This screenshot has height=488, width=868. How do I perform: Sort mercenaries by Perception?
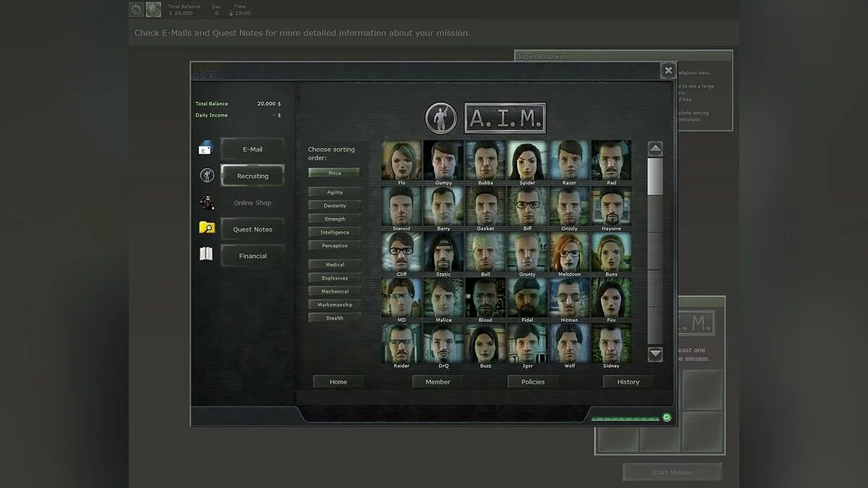pyautogui.click(x=334, y=246)
